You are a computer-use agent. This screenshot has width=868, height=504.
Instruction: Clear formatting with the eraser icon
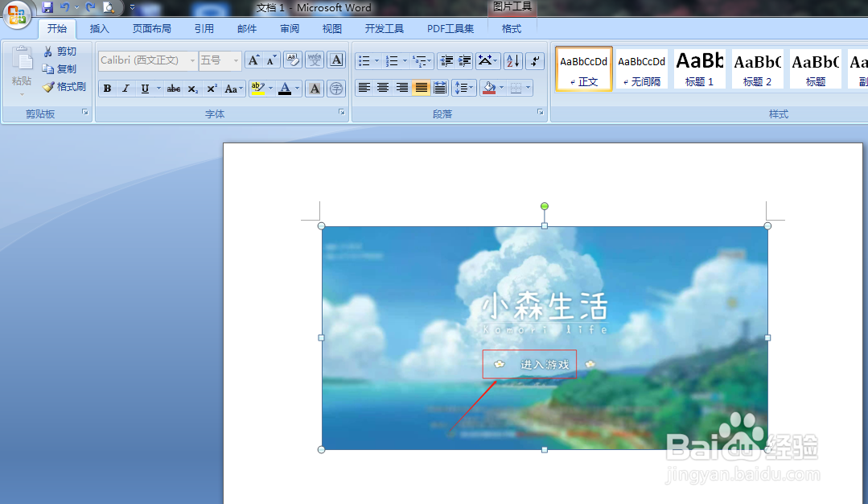tap(293, 60)
